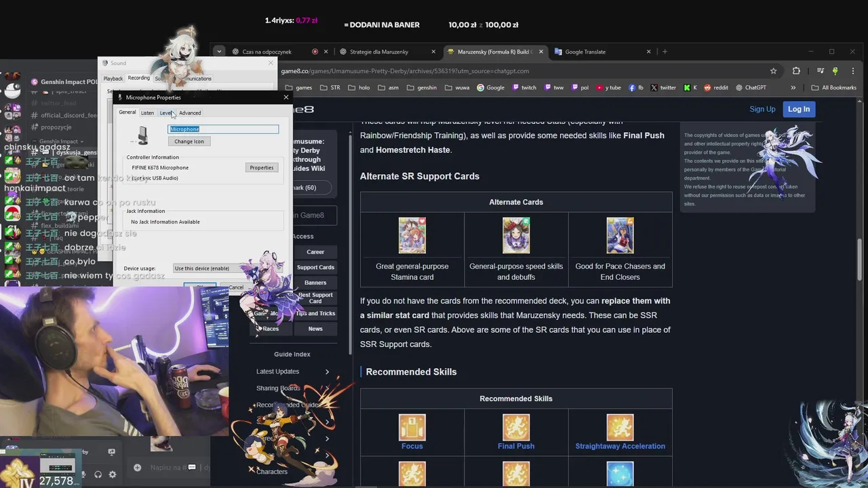Open the 'y tube' bookmark
868x488 pixels.
[x=608, y=87]
